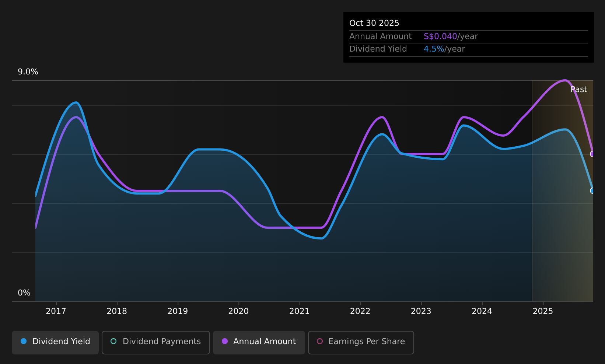This screenshot has height=364, width=605.
Task: Enable the Dividend Payments series
Action: (156, 342)
